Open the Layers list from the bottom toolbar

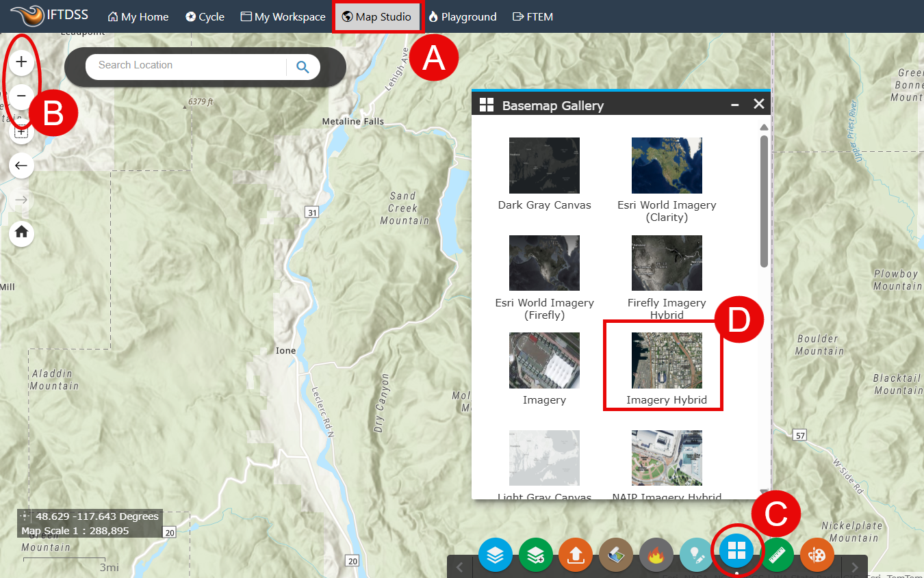click(495, 555)
